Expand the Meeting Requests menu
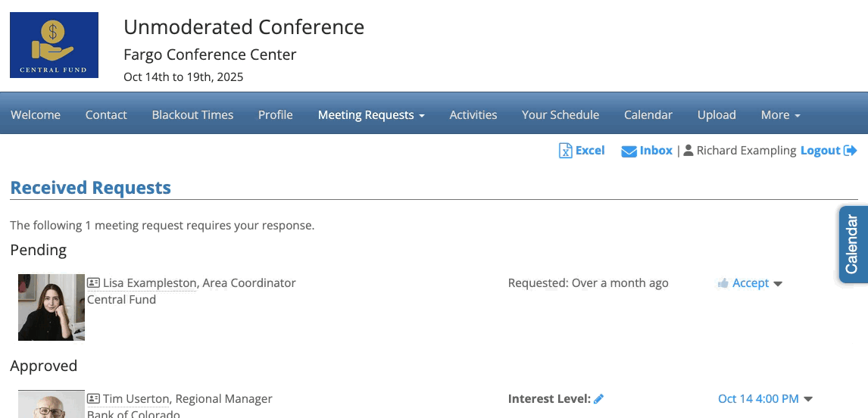The height and width of the screenshot is (418, 868). coord(370,115)
